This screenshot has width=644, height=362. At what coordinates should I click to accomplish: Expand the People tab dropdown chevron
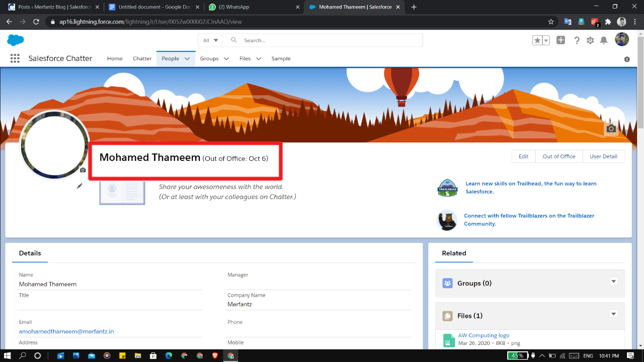tap(187, 59)
